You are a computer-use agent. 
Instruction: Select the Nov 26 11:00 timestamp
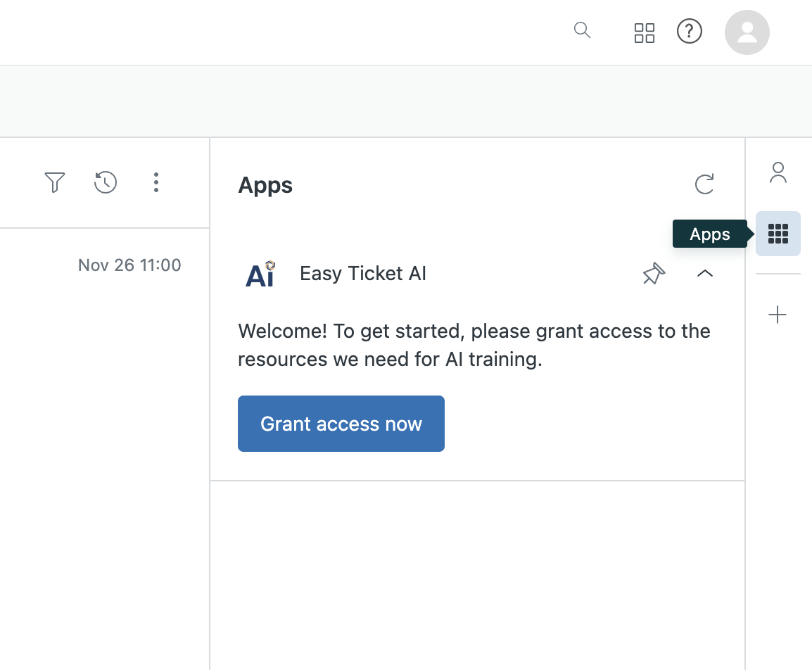(129, 265)
